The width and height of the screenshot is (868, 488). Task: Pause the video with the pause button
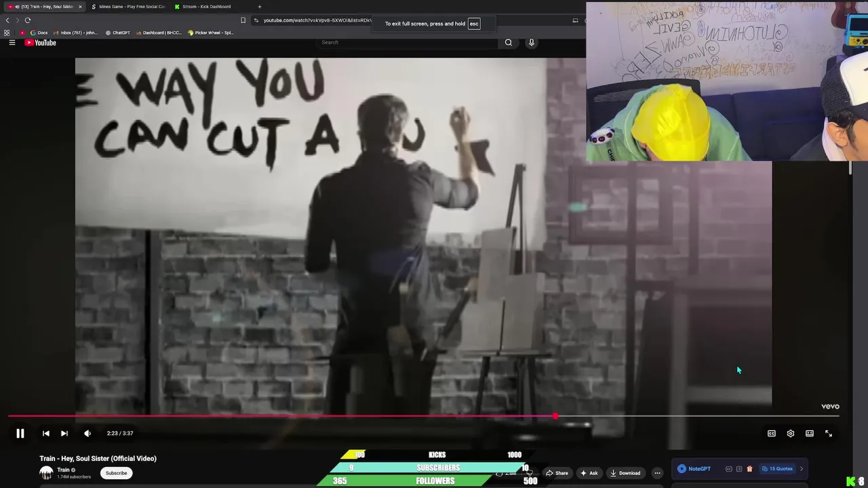coord(20,433)
